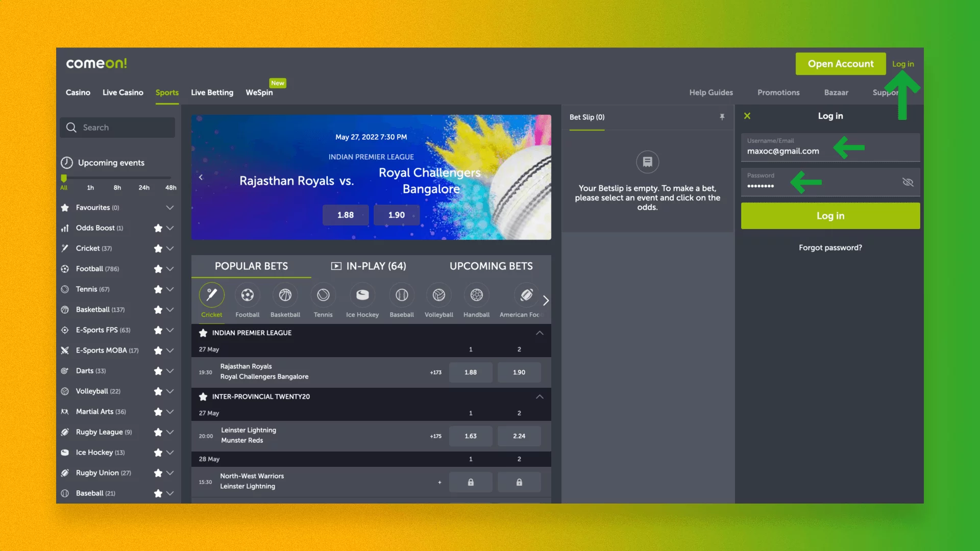Screen dimensions: 980x551
Task: Go to previous banner slide
Action: click(x=201, y=178)
